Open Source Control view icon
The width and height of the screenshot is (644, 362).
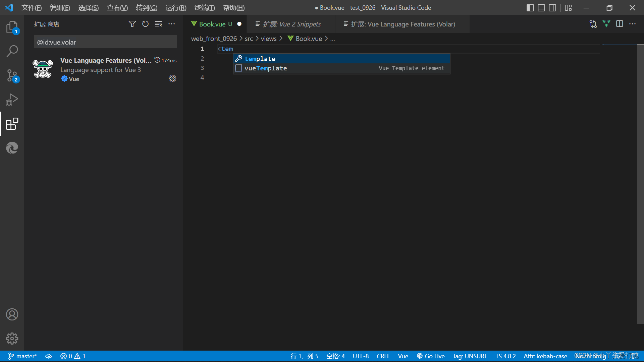[12, 76]
